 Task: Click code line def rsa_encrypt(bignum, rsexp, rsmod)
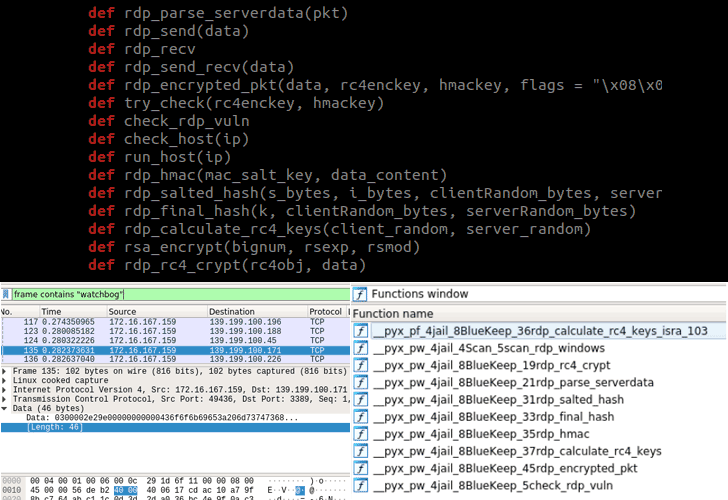pyautogui.click(x=254, y=247)
